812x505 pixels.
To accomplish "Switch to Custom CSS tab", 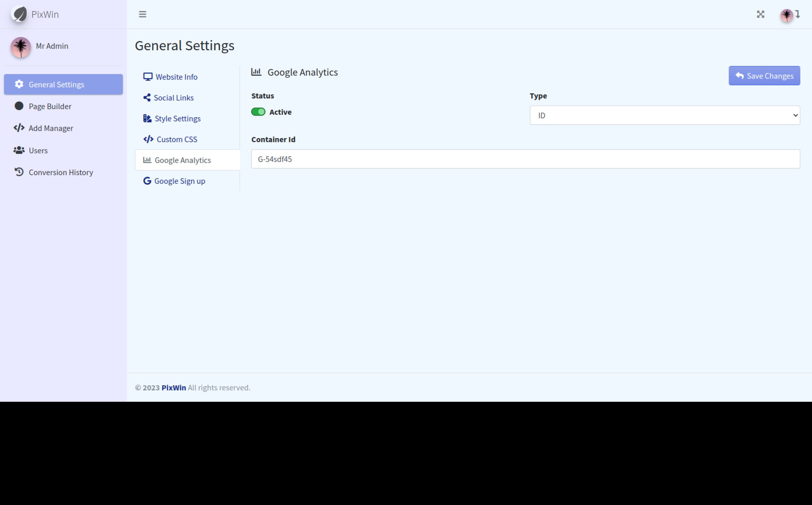I will click(187, 139).
